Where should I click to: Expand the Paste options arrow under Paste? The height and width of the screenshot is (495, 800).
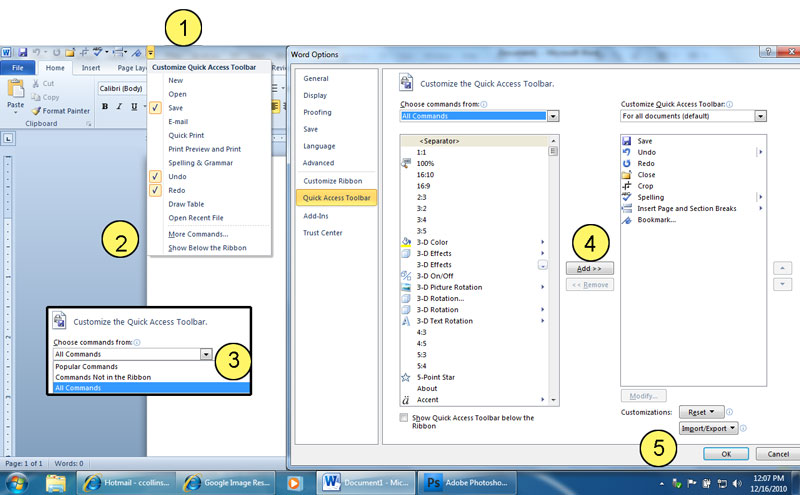coord(15,112)
